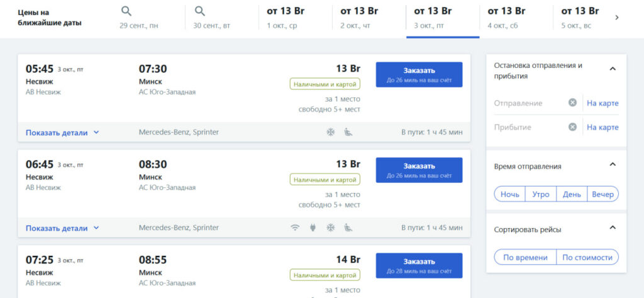Toggle the Утро departure time filter
Screen dimensions: 644x298
click(540, 194)
